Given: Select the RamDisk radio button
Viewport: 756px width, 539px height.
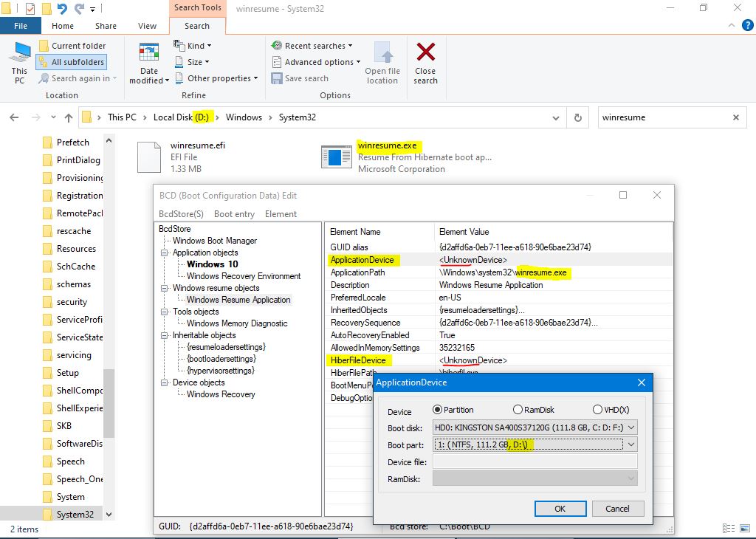Looking at the screenshot, I should pyautogui.click(x=518, y=410).
